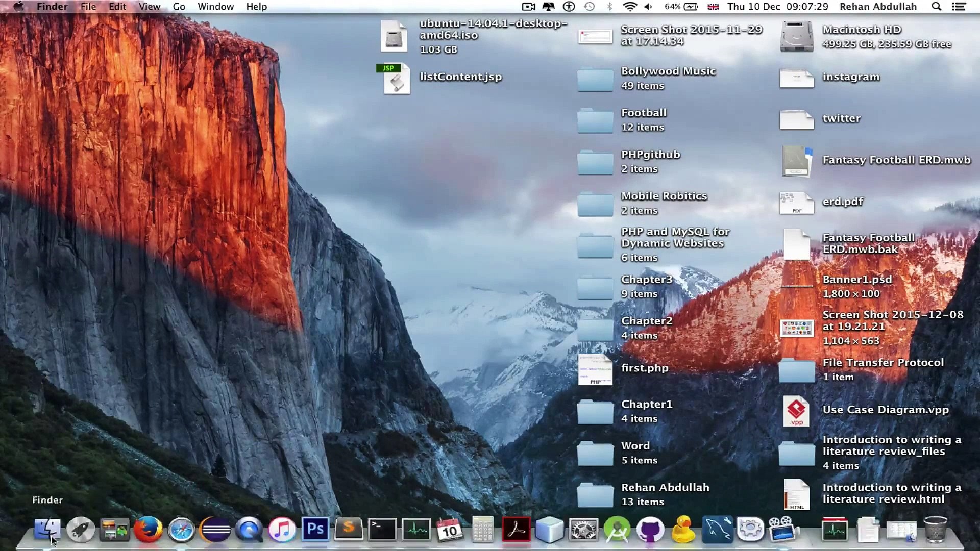Screen dimensions: 980x551
Task: Open Notification Center from menu bar
Action: click(x=959, y=7)
